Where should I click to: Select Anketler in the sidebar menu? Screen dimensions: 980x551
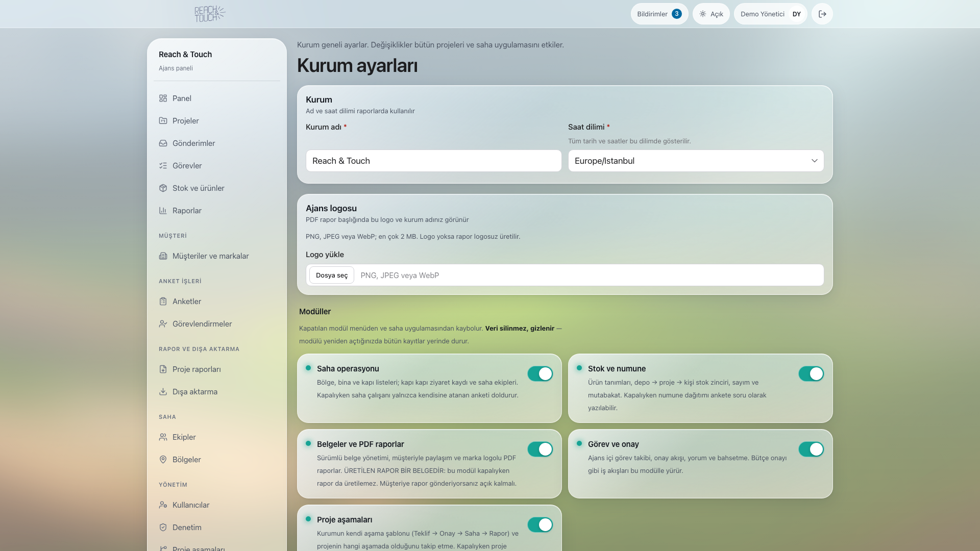217,301
